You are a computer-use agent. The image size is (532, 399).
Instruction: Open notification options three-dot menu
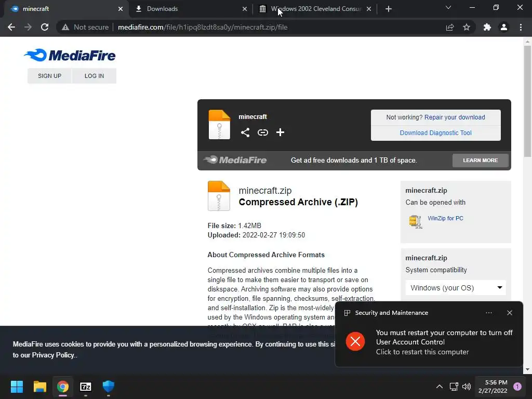click(489, 313)
